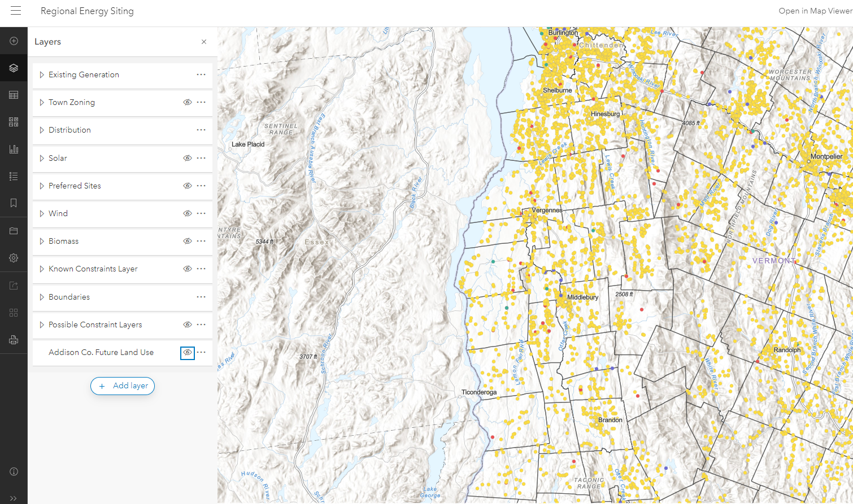Viewport: 853px width, 504px height.
Task: Expand the Known Constraints Layer
Action: 41,269
